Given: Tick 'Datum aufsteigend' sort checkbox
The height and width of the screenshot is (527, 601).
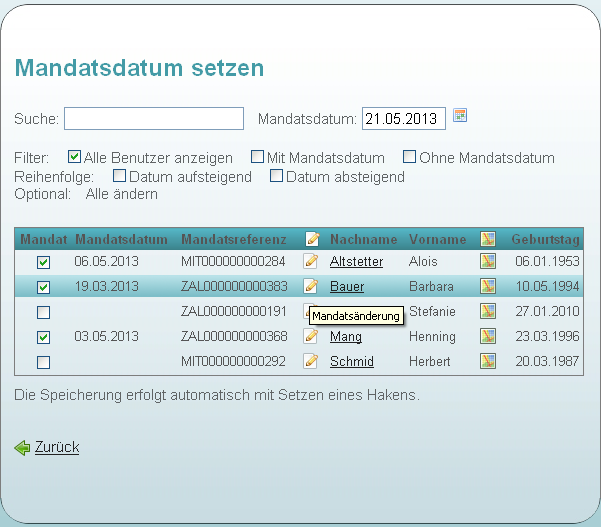Looking at the screenshot, I should (120, 176).
